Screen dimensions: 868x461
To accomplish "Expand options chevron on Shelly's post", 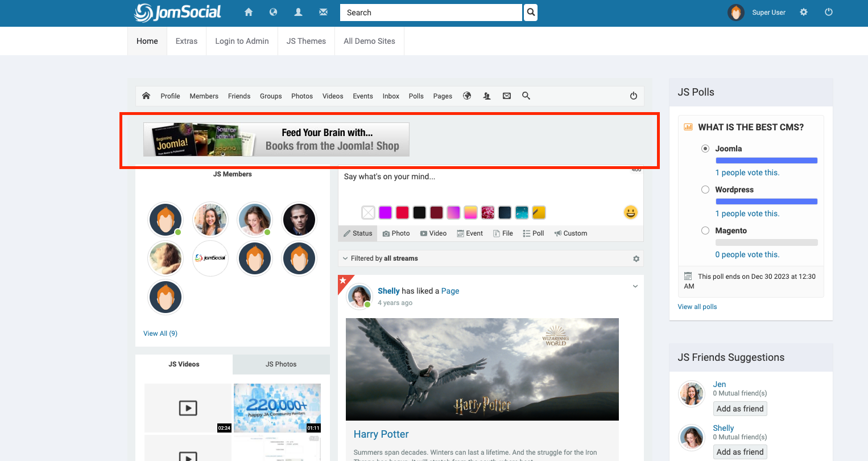I will (x=635, y=287).
